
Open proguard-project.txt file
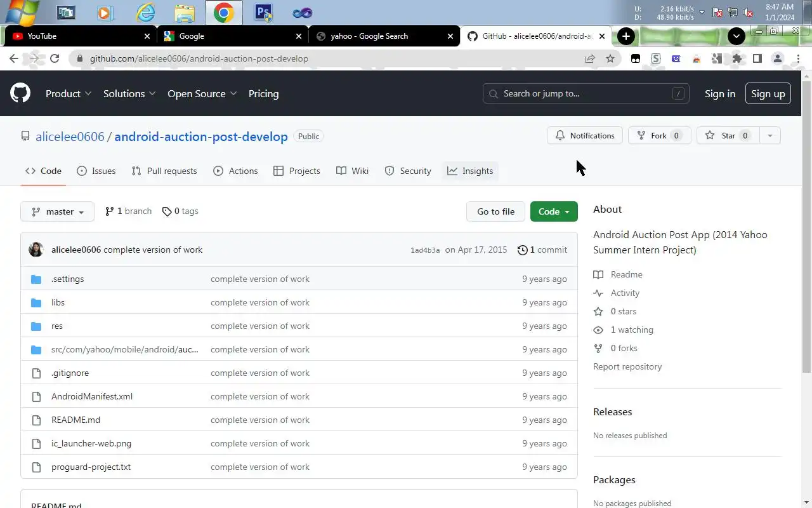coord(91,467)
